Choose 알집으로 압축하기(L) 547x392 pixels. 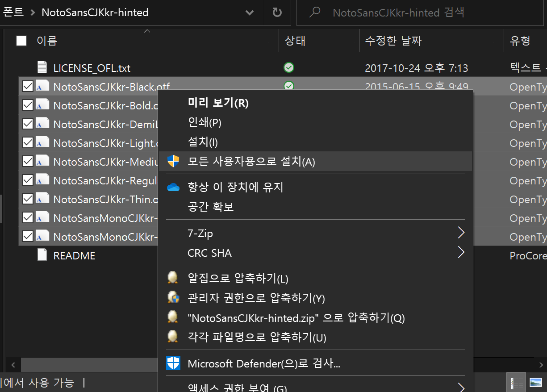point(315,279)
